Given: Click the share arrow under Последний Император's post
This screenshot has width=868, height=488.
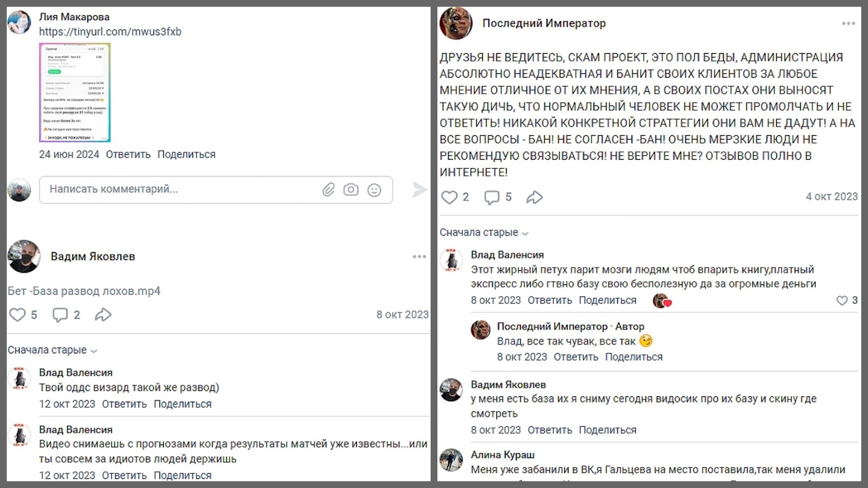Looking at the screenshot, I should [x=534, y=197].
